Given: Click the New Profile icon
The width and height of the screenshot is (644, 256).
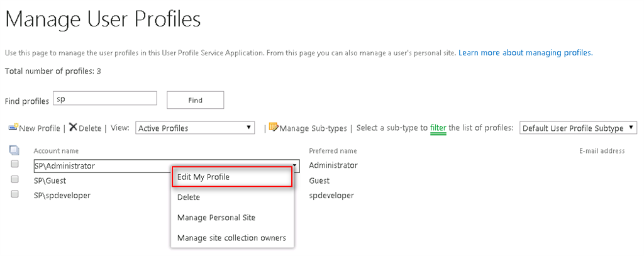Looking at the screenshot, I should click(13, 128).
